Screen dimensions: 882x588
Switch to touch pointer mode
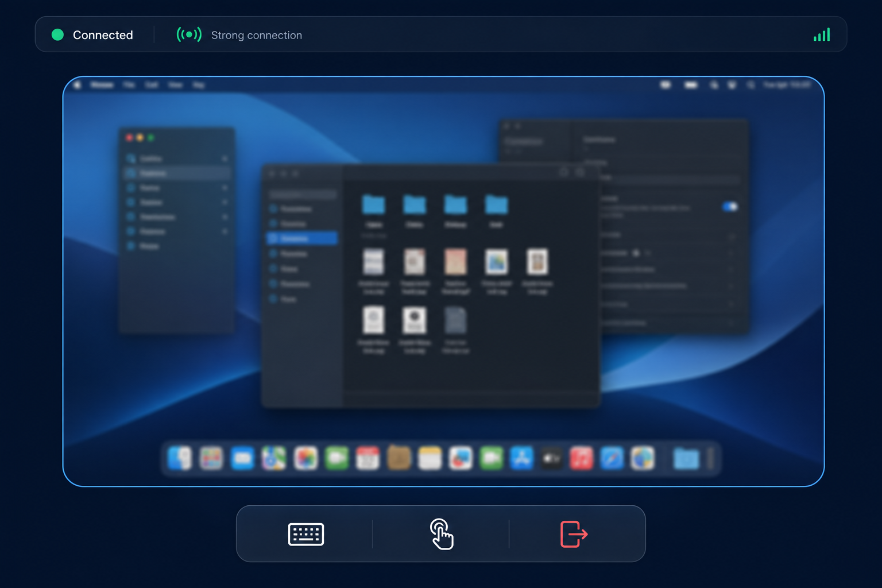click(x=442, y=534)
